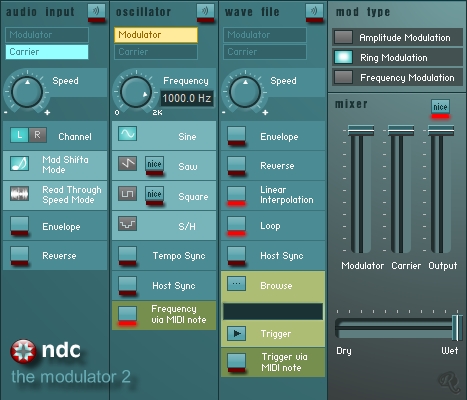The height and width of the screenshot is (400, 467).
Task: Click the Trigger play button
Action: tap(237, 333)
